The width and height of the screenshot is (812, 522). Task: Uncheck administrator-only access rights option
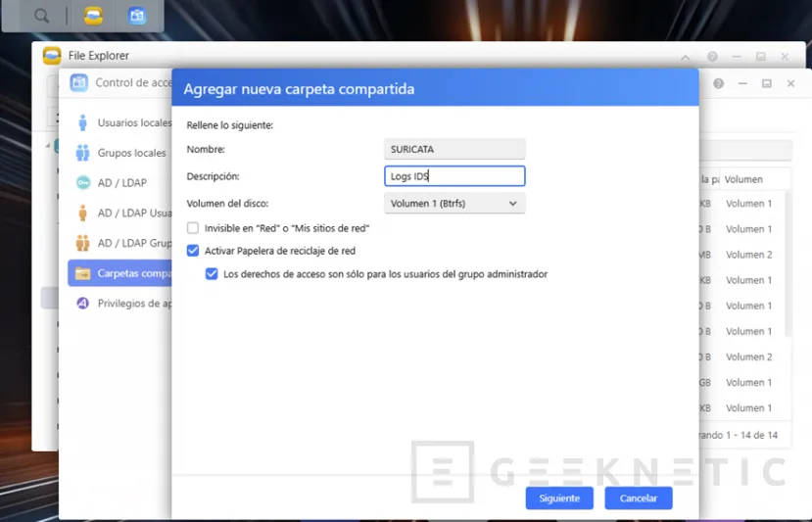[212, 274]
